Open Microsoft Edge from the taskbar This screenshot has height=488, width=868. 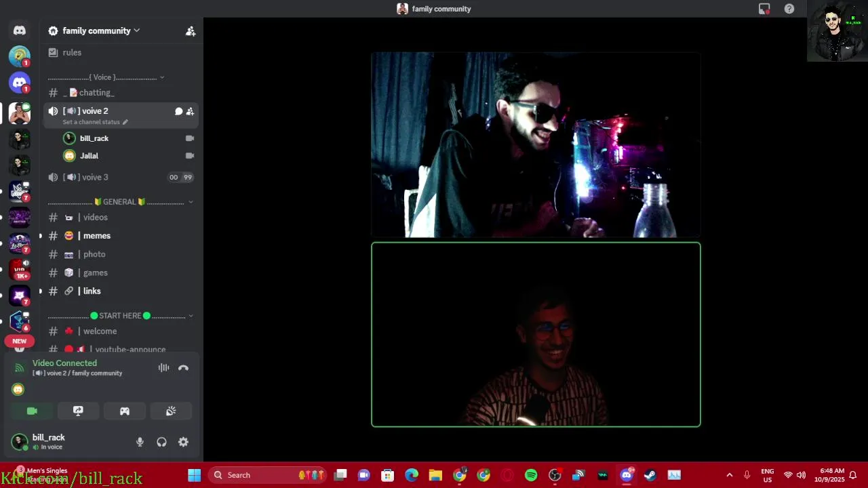tap(412, 475)
